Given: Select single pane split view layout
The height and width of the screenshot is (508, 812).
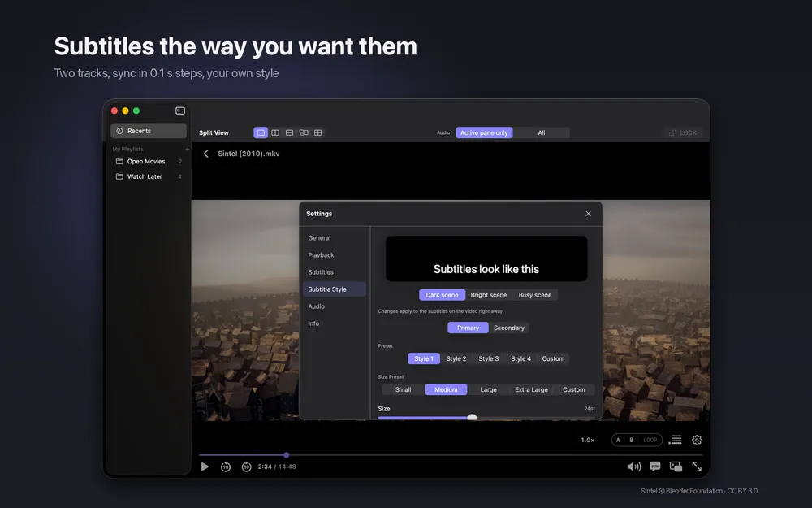Looking at the screenshot, I should 261,132.
